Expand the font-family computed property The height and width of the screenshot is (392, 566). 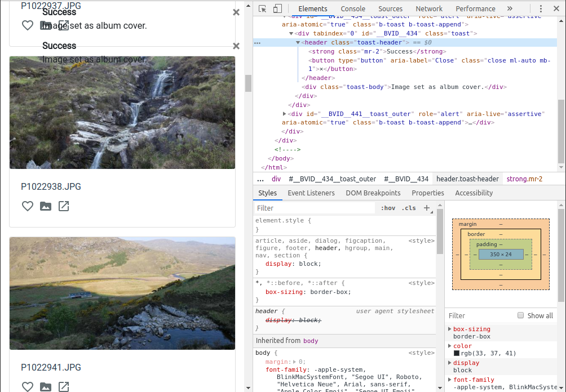(x=449, y=380)
